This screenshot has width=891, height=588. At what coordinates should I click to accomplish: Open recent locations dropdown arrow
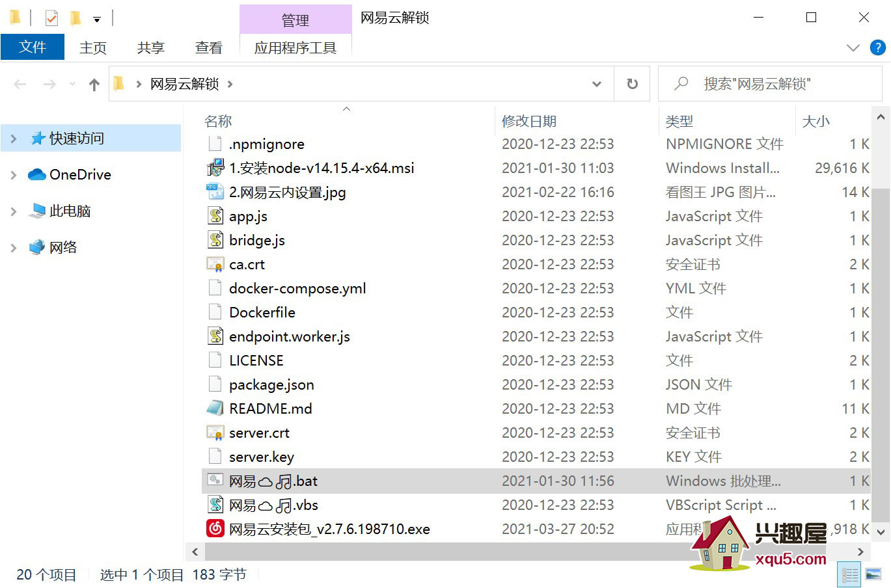pos(72,84)
